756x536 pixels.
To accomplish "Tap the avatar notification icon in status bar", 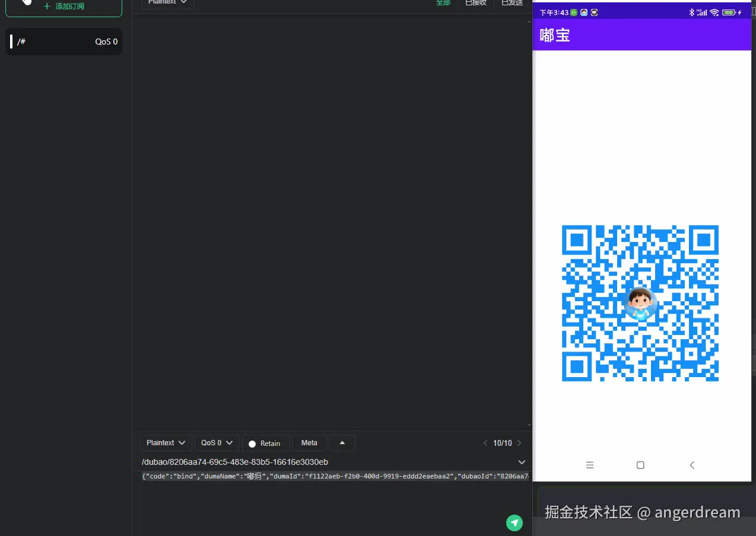I will point(584,12).
